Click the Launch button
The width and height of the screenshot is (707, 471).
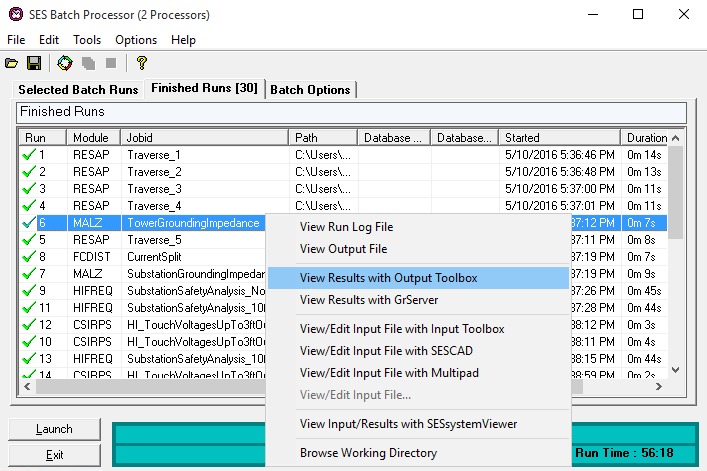pyautogui.click(x=54, y=429)
